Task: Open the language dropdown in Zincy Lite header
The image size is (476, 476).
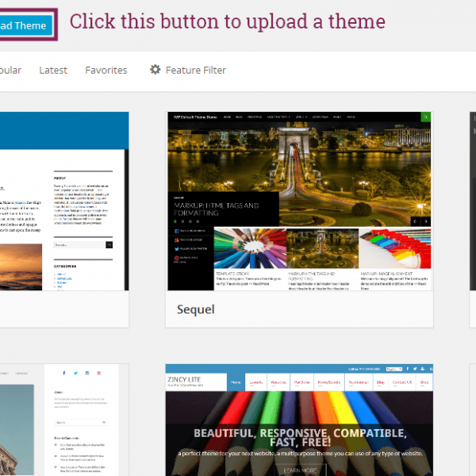Action: tap(396, 369)
